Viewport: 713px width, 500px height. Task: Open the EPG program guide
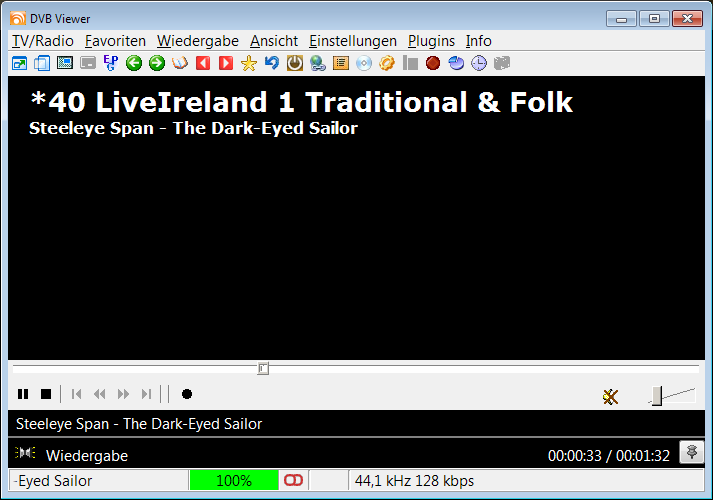111,63
